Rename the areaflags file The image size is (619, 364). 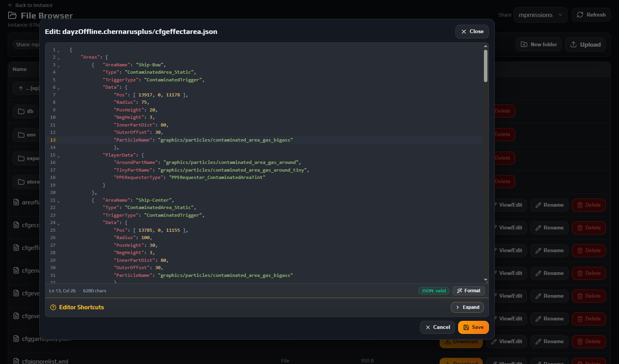click(x=550, y=205)
